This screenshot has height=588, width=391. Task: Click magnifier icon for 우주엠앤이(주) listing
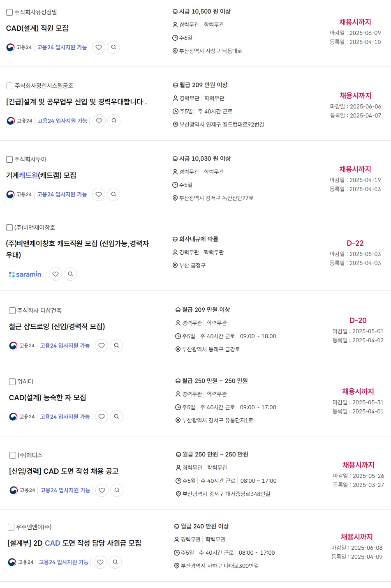click(115, 562)
